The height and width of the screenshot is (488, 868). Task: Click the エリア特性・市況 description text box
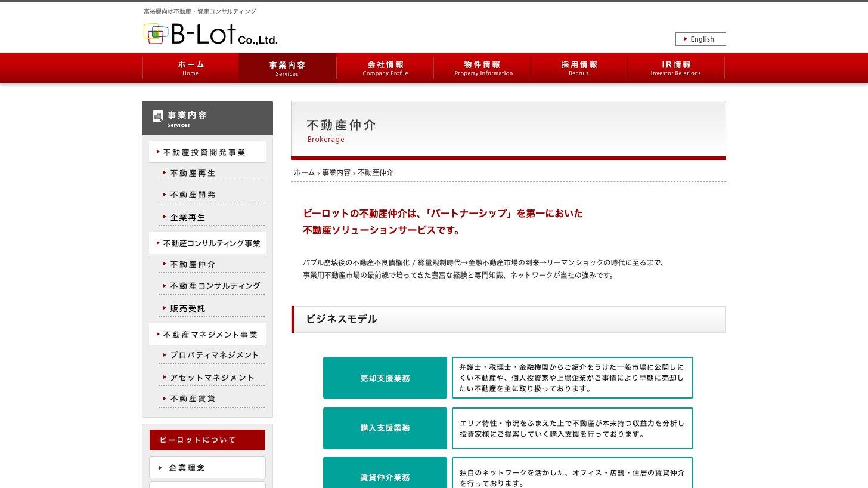tap(572, 428)
